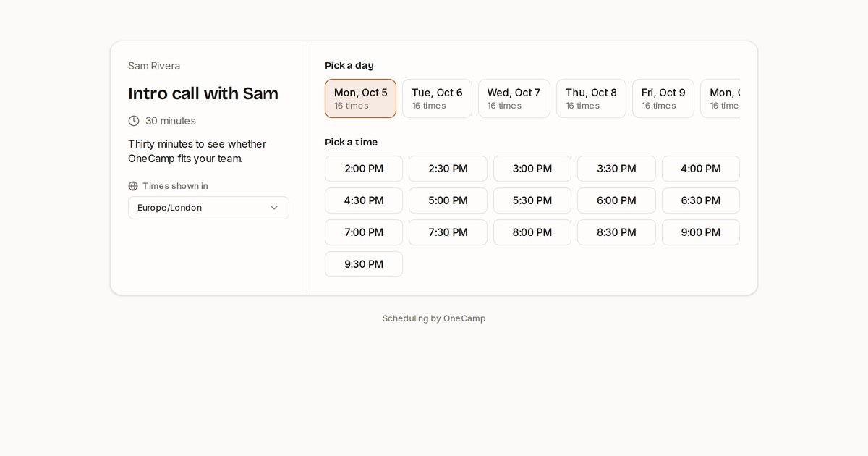
Task: Click the clock icon next to 30 minutes
Action: pos(134,121)
